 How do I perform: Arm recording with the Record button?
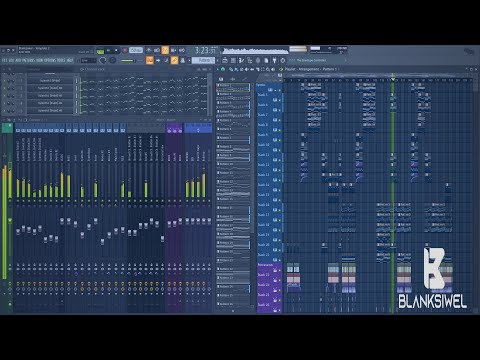point(125,51)
